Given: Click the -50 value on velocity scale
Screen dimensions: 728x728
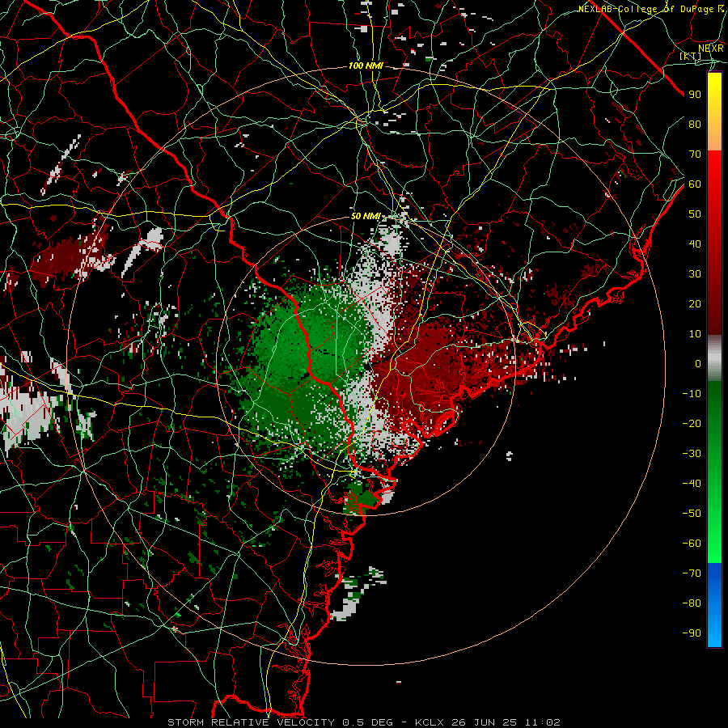Looking at the screenshot, I should pyautogui.click(x=692, y=514).
